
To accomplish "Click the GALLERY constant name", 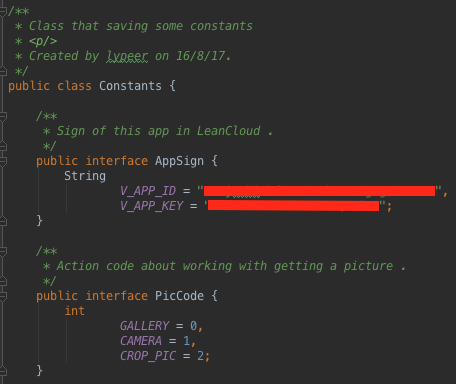I will pos(144,326).
